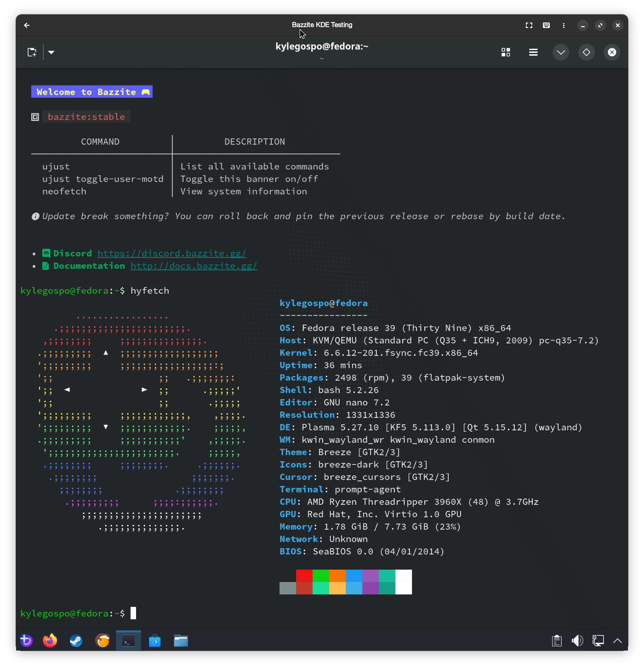Click the neofetch command in table
This screenshot has height=668, width=644.
click(64, 191)
